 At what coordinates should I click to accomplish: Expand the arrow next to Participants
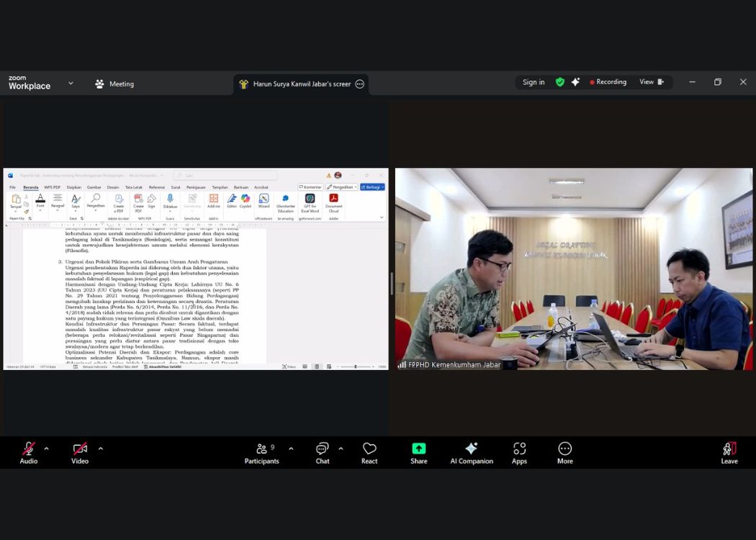point(291,449)
